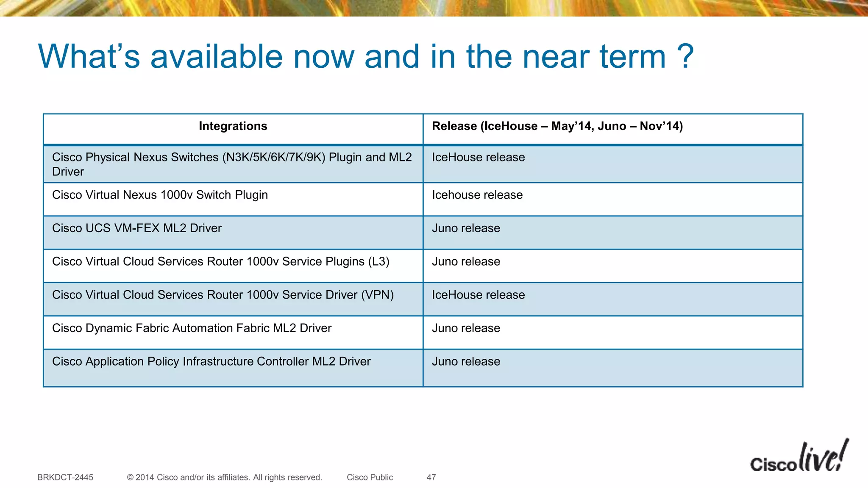The width and height of the screenshot is (868, 488).
Task: Click 'Juno release' in the Service Plugins (L3) row
Action: (x=466, y=262)
